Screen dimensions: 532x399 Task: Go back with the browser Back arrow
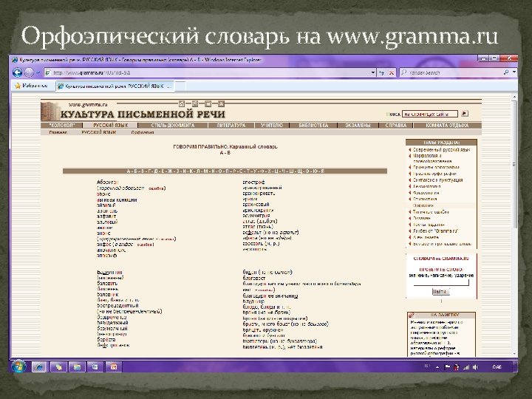(x=17, y=72)
